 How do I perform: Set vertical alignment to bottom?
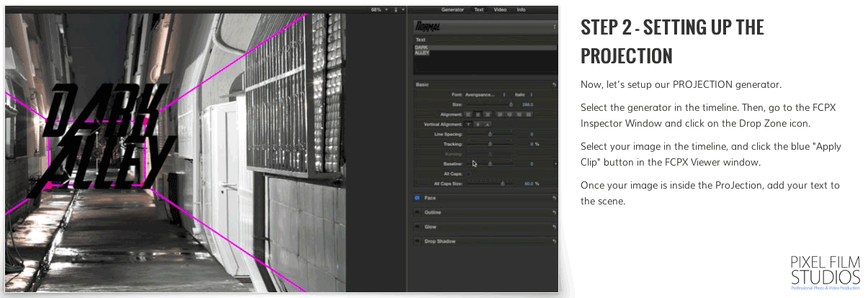(487, 124)
